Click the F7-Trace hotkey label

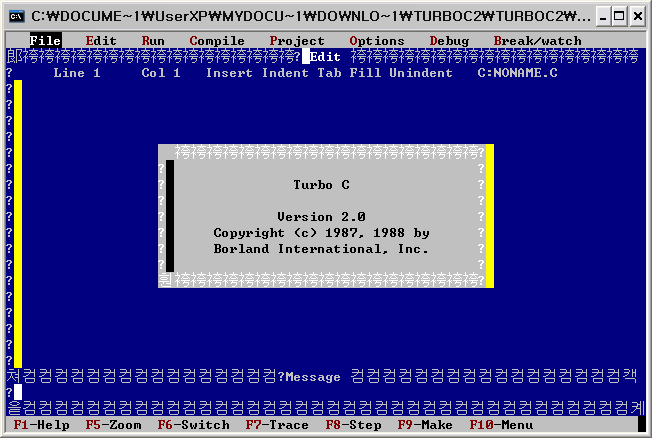click(x=277, y=425)
